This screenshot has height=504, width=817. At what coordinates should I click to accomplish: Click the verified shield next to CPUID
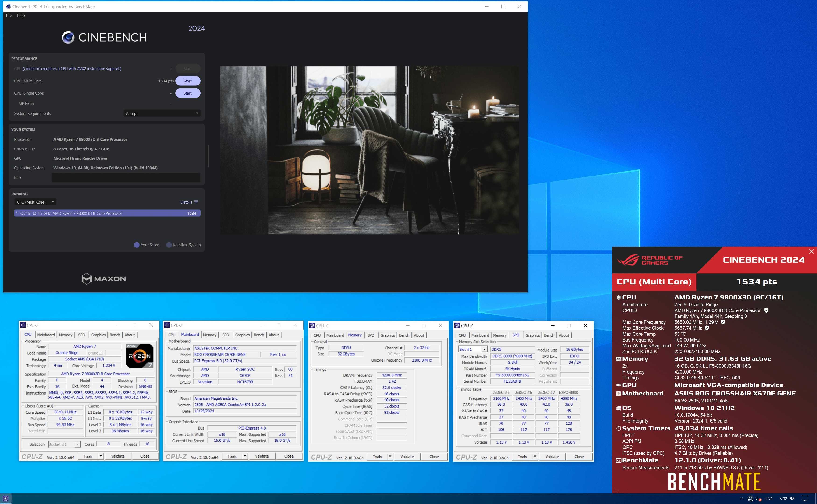tap(766, 310)
